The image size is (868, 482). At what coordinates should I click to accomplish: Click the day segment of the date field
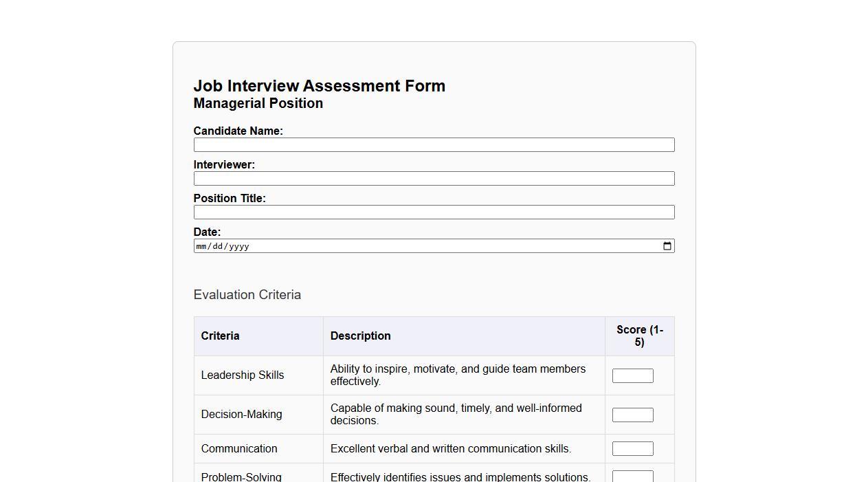click(217, 245)
